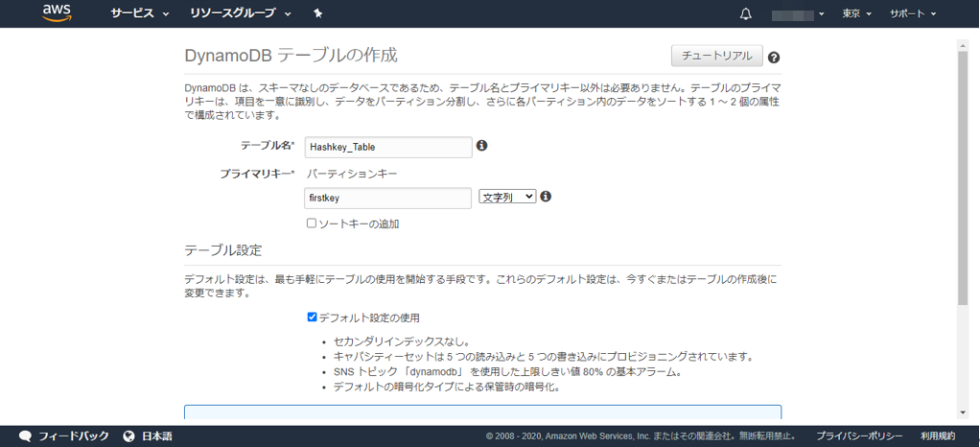Screen dimensions: 980x447
Task: Click the セカンダリインデックスなし bullet text
Action: (x=401, y=342)
